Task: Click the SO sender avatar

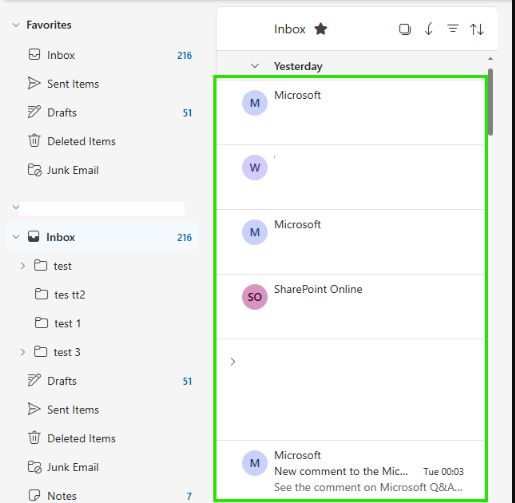Action: pos(255,297)
